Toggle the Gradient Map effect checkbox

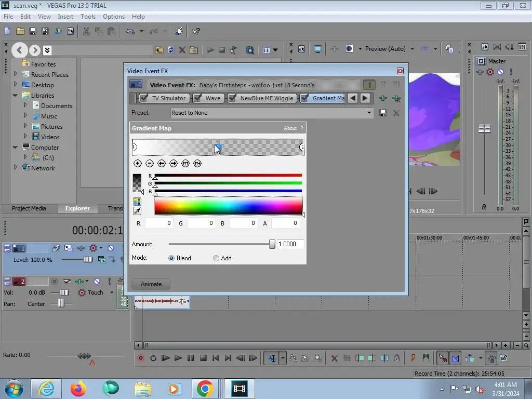coord(304,98)
